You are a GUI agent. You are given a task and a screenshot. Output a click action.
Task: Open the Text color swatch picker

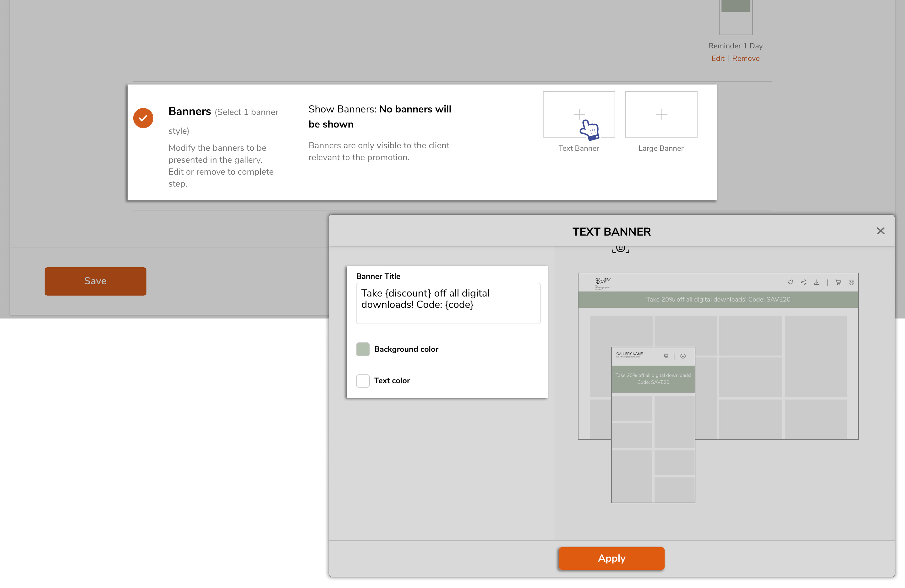[x=363, y=380]
